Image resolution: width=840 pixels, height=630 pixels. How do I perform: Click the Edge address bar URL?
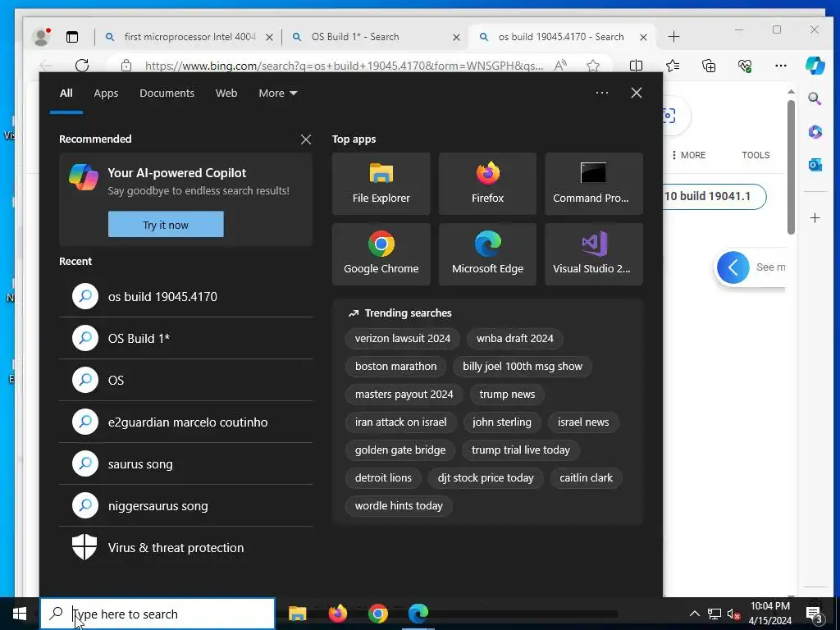(344, 66)
